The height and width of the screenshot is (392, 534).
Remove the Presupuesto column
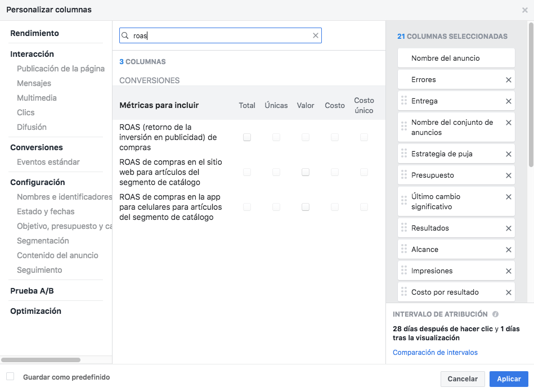point(509,175)
